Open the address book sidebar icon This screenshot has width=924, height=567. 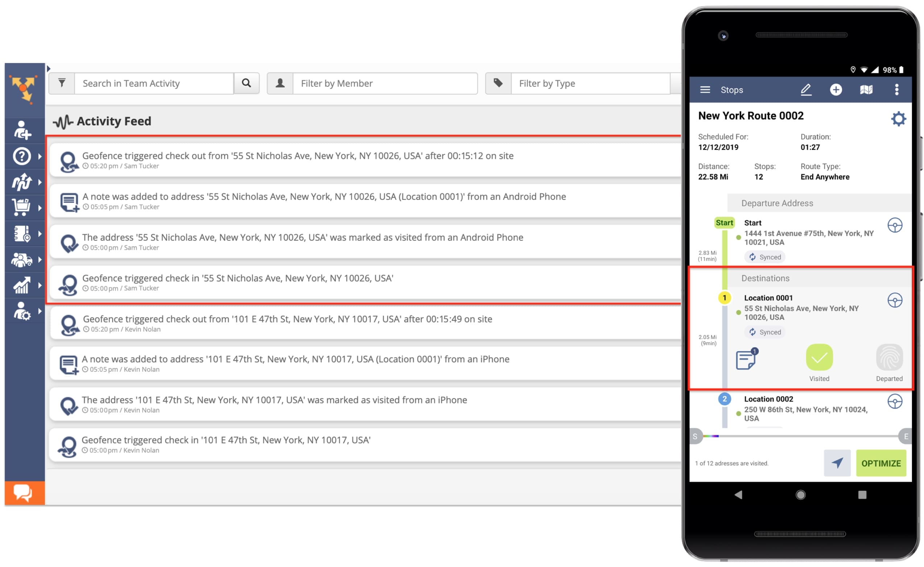(22, 233)
